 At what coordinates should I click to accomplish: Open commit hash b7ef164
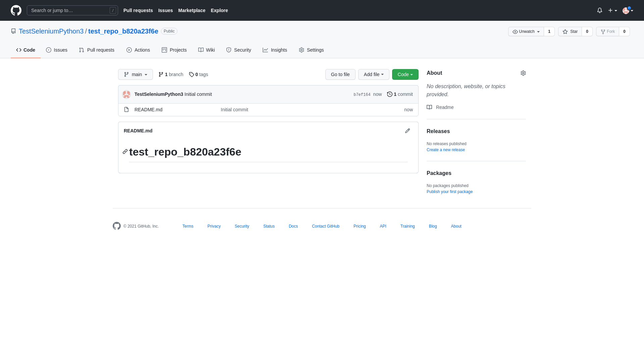pos(362,95)
